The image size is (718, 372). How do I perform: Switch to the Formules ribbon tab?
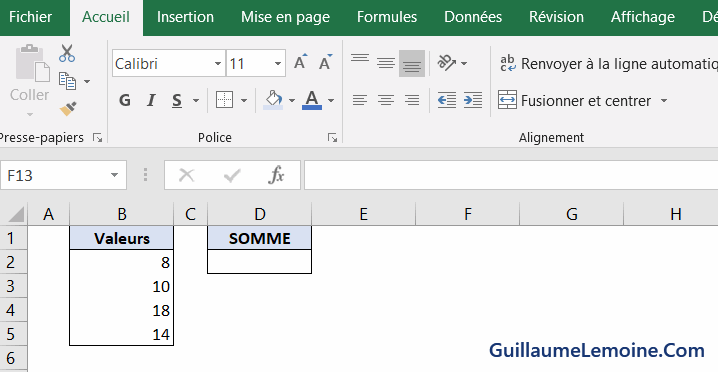tap(387, 17)
